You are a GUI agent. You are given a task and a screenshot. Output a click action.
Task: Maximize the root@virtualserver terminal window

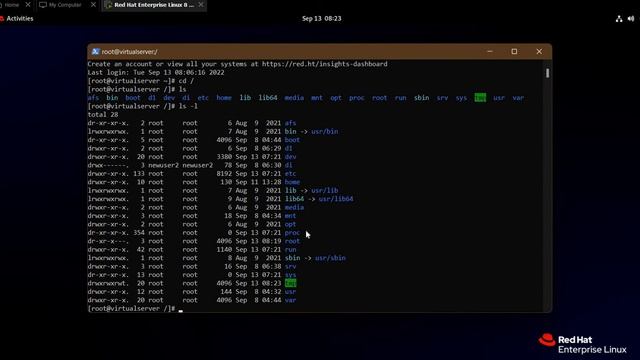point(514,51)
